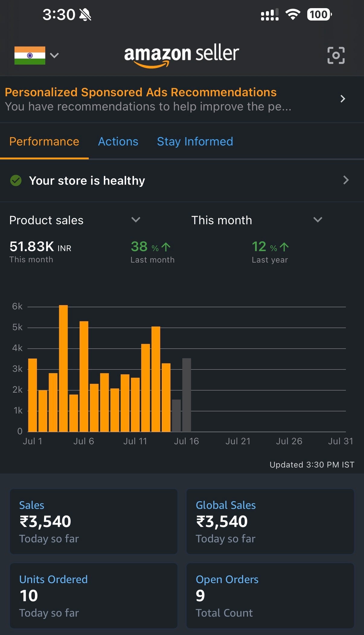Select the tallest orange bar in the chart
Image resolution: width=364 pixels, height=635 pixels.
coord(63,368)
